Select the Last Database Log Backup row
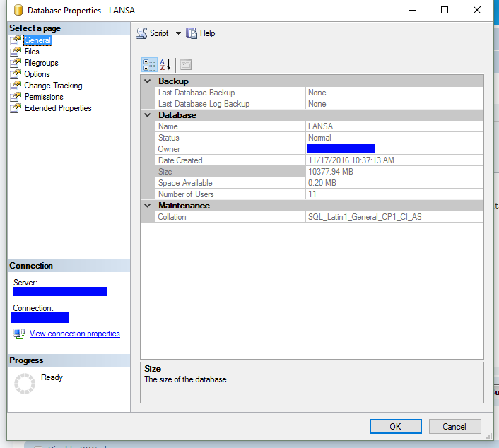The height and width of the screenshot is (448, 499). pyautogui.click(x=319, y=104)
